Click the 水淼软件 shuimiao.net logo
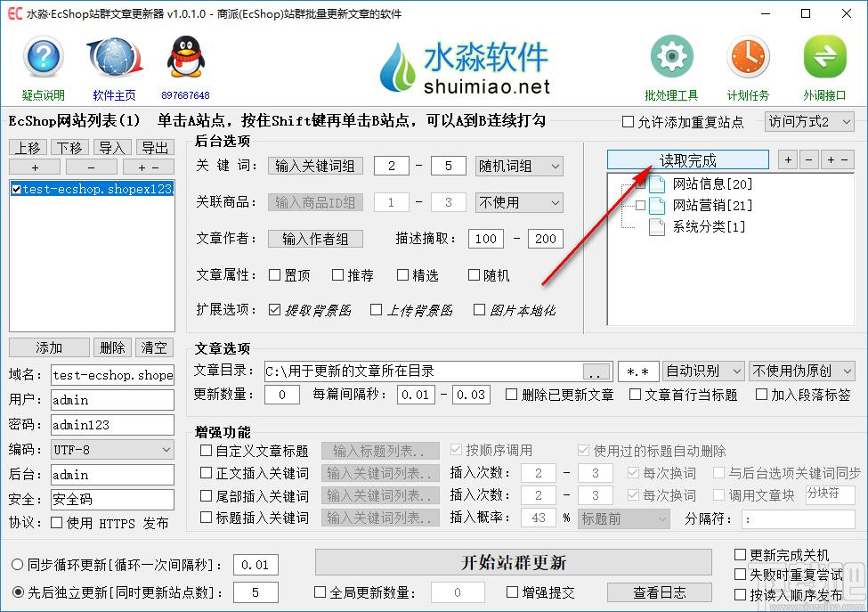 tap(465, 68)
